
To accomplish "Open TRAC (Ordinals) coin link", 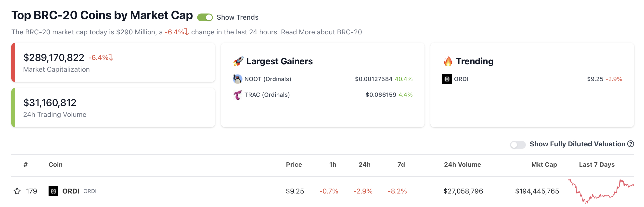I will pyautogui.click(x=267, y=95).
